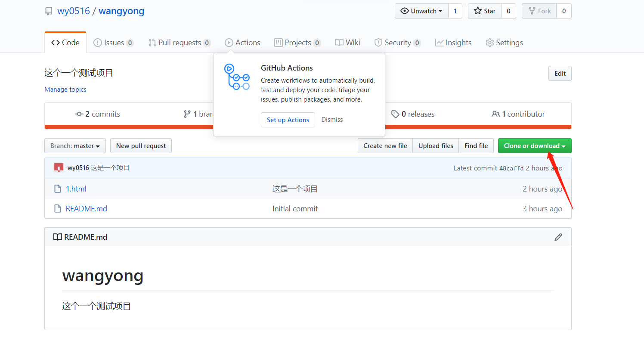The image size is (644, 337).
Task: View the 1 contributor page
Action: point(518,114)
